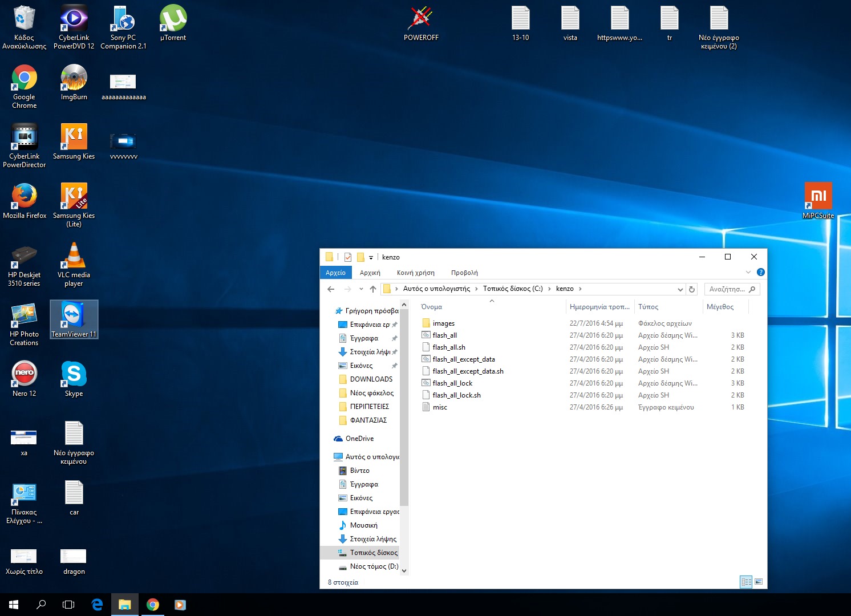Open the Quick Access Toolbar customize dropdown
The image size is (851, 616).
[x=371, y=258]
